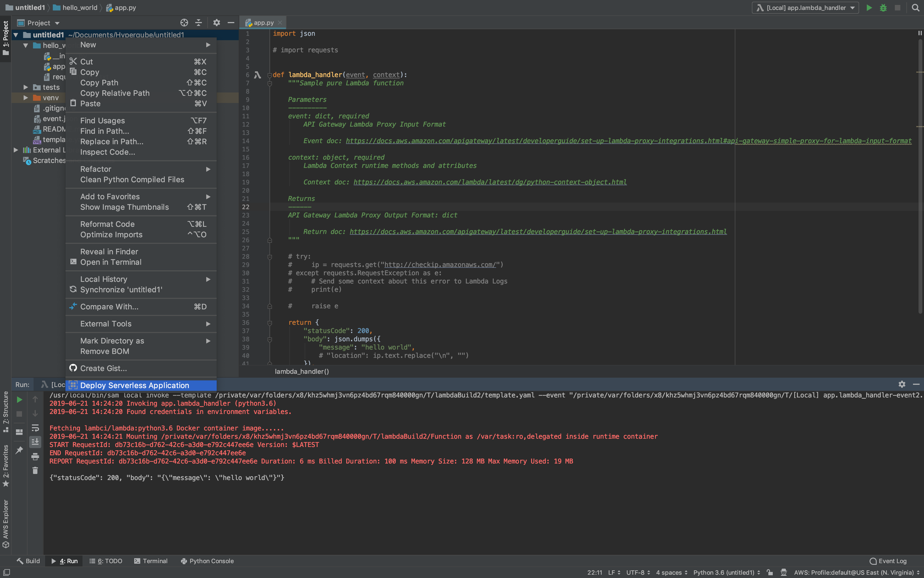Print the Run console output
This screenshot has height=578, width=924.
35,456
